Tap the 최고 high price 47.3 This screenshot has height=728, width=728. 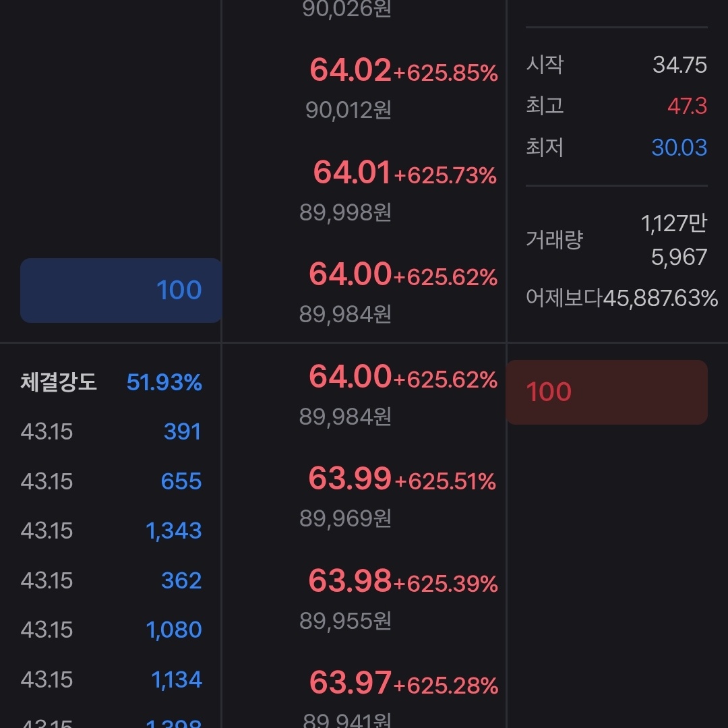[x=687, y=107]
